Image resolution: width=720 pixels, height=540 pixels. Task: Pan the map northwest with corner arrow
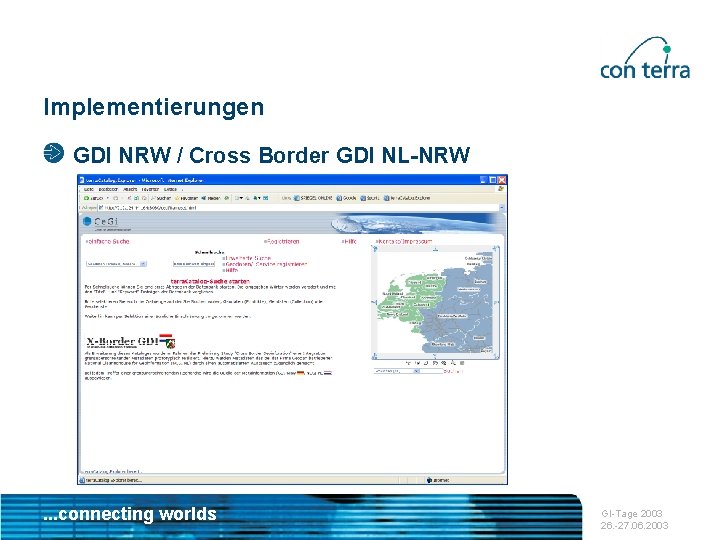click(x=375, y=249)
